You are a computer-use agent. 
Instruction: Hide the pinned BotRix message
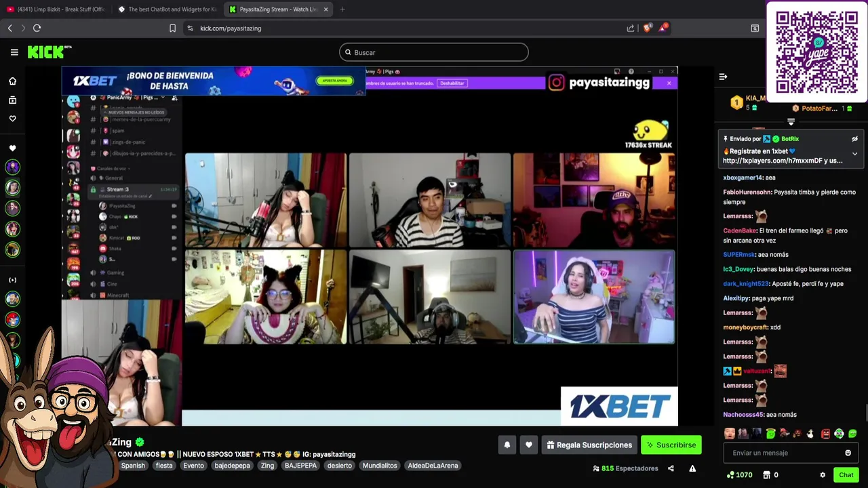pyautogui.click(x=854, y=139)
